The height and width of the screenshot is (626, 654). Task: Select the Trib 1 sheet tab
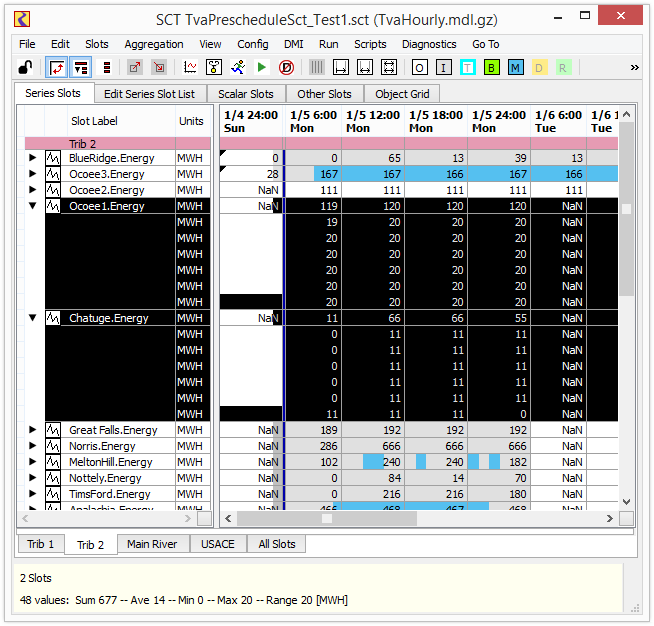(x=40, y=544)
